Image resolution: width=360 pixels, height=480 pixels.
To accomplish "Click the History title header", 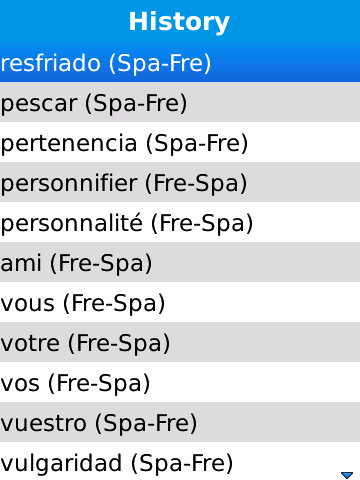I will (x=179, y=22).
